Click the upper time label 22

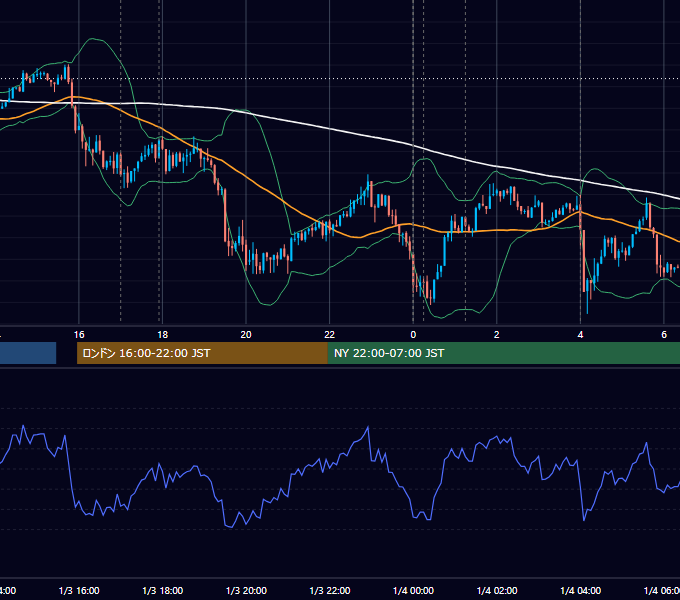point(330,335)
